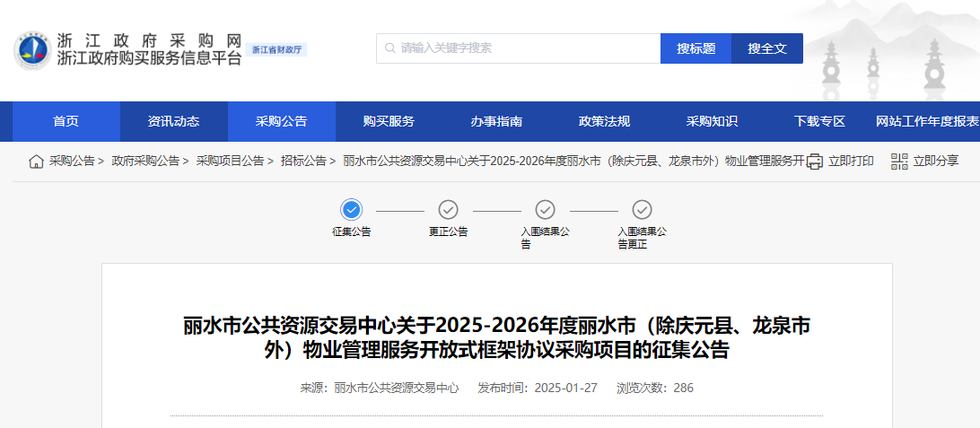Click the 招标公告 breadcrumb link

point(303,162)
